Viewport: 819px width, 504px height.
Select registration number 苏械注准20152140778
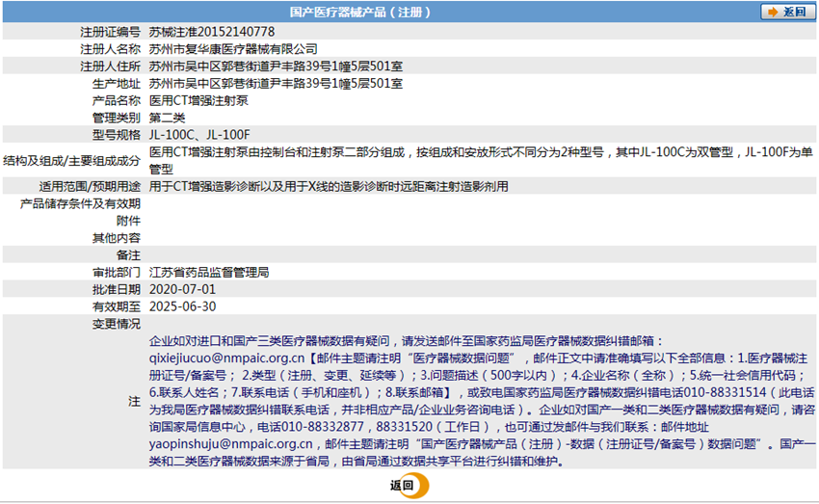(212, 32)
